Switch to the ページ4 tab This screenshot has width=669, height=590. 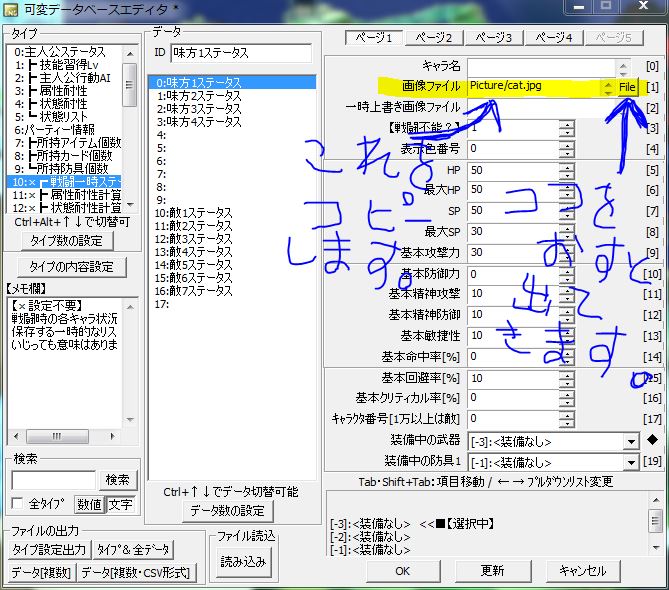pyautogui.click(x=554, y=38)
